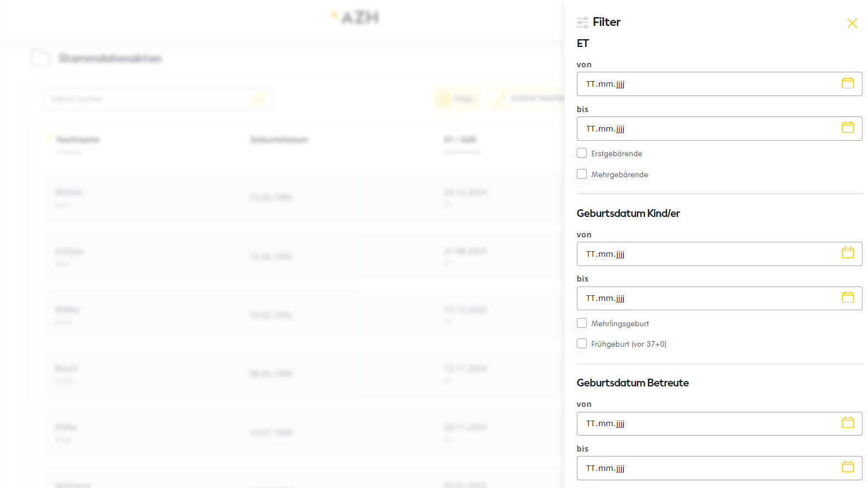Viewport: 868px width, 488px height.
Task: Toggle Frühgeburt (vor 37+0) checkbox
Action: point(582,343)
